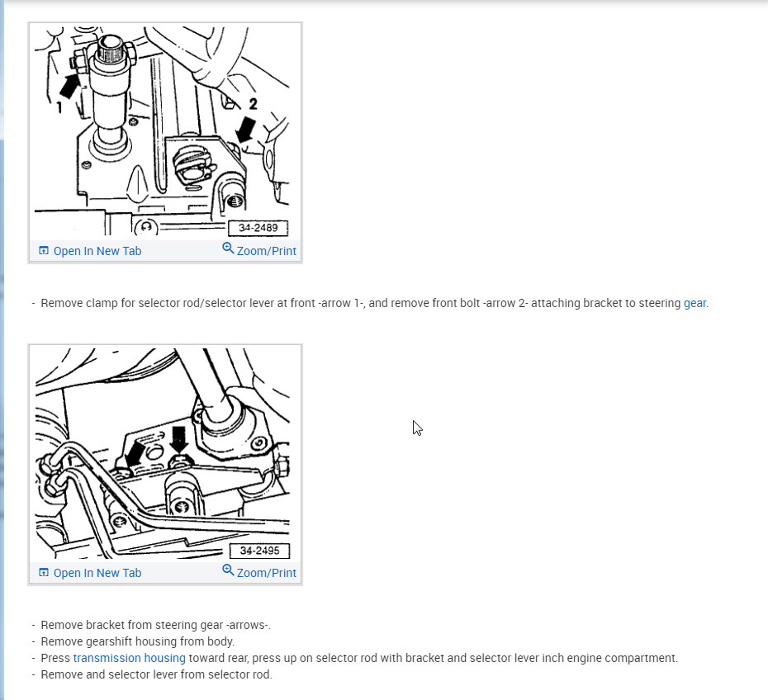Viewport: 768px width, 700px height.
Task: Follow the 'transmission housing' hyperlink
Action: coord(130,658)
